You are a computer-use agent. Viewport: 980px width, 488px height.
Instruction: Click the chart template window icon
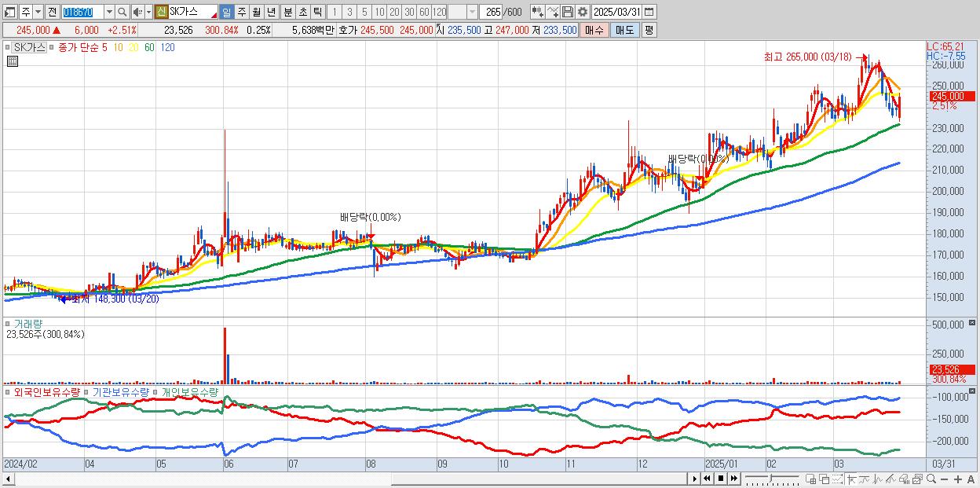point(917,479)
